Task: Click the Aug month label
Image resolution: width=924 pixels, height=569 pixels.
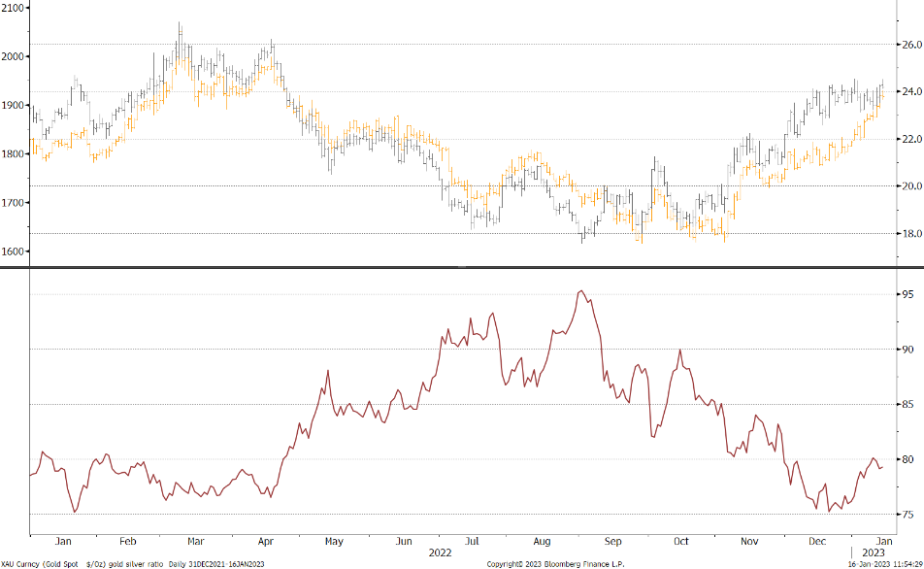Action: pos(542,541)
